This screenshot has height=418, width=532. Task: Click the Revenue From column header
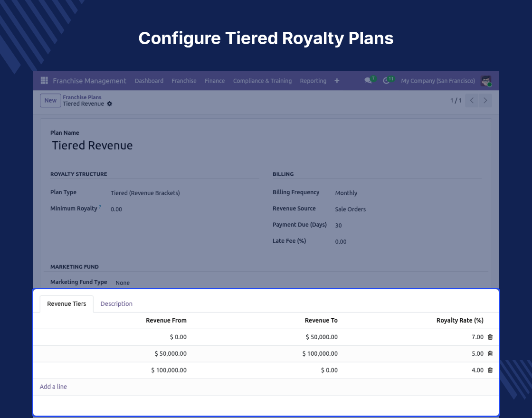click(166, 320)
